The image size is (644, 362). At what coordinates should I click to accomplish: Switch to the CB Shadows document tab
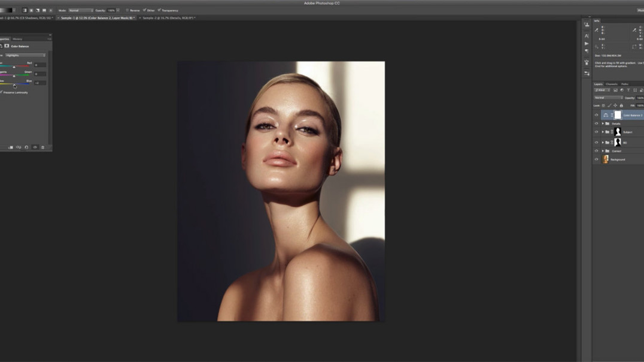pos(26,18)
